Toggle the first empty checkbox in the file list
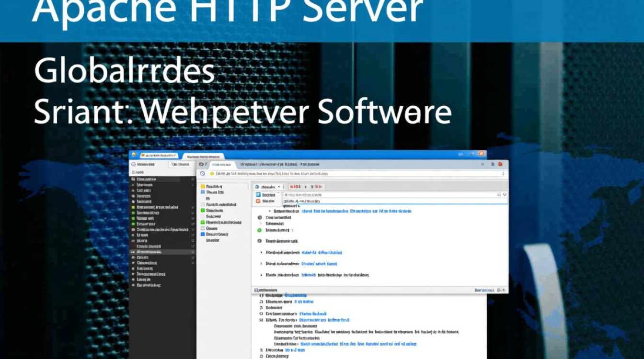Image resolution: width=644 pixels, height=359 pixels. [203, 204]
